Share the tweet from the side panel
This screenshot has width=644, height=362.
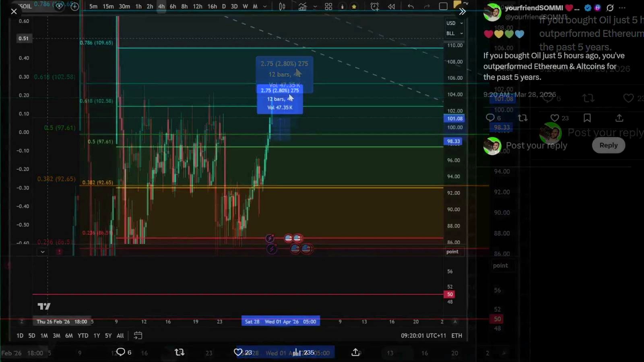coord(619,118)
